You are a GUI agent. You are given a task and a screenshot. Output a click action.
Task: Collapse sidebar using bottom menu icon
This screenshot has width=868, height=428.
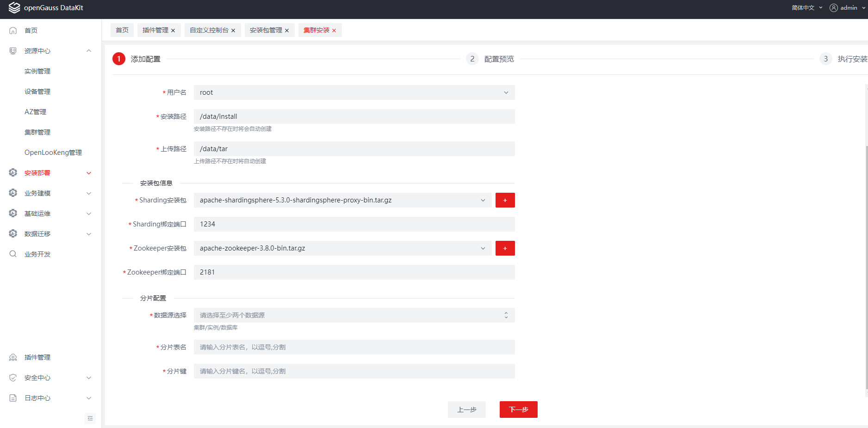click(90, 418)
